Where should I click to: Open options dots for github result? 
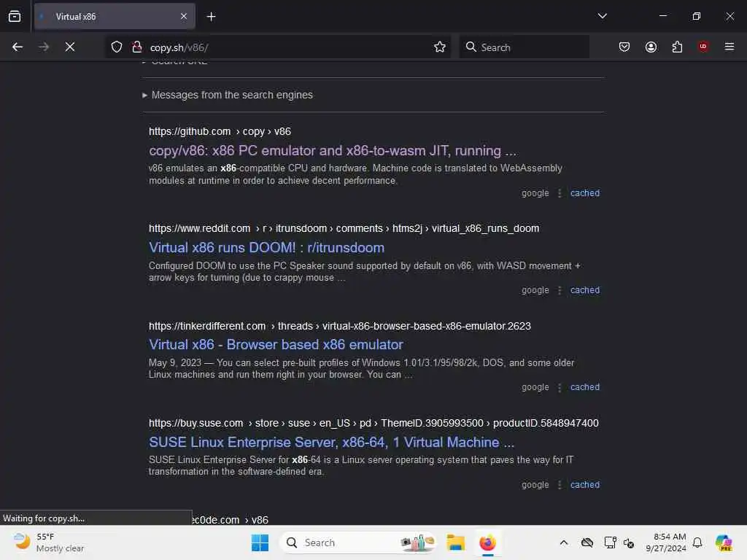point(560,193)
